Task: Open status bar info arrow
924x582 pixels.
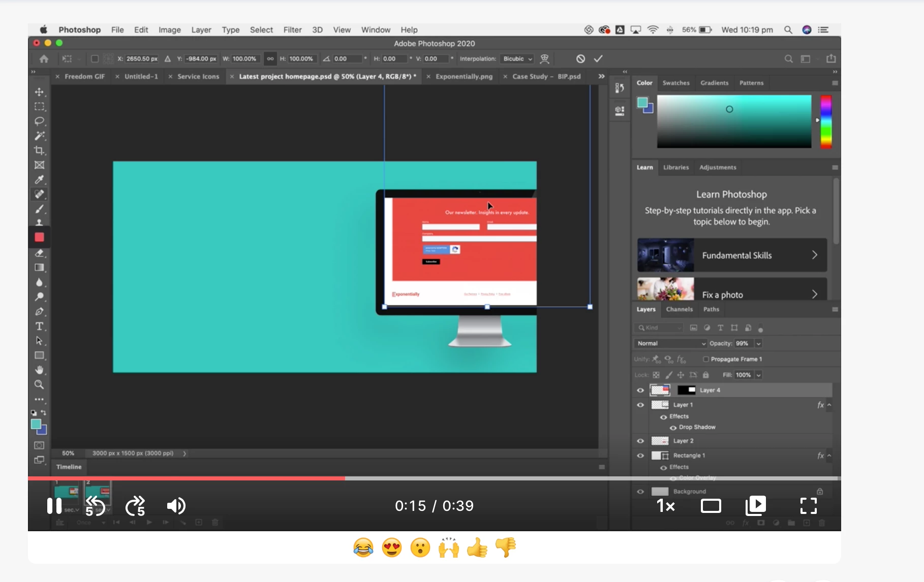Action: (184, 454)
